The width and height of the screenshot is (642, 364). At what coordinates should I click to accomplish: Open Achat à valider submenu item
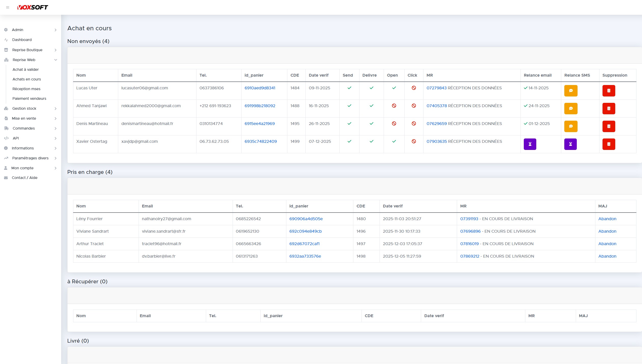point(25,69)
